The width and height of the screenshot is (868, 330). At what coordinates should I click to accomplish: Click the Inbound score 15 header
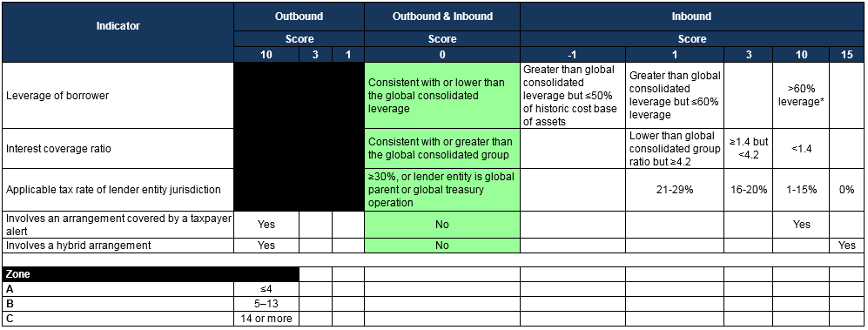pos(847,55)
